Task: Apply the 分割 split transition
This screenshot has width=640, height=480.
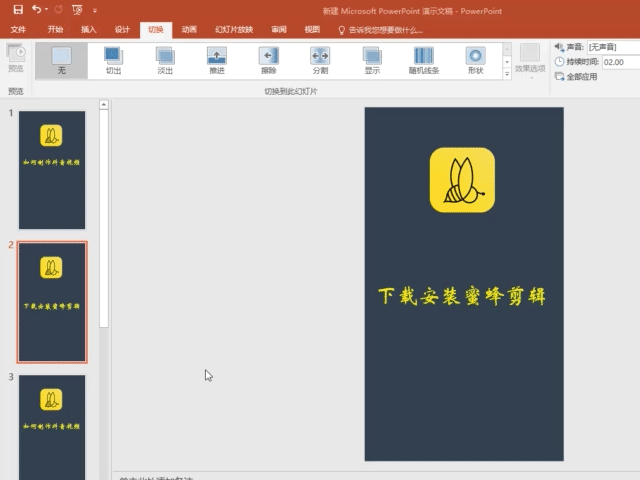Action: pyautogui.click(x=320, y=61)
